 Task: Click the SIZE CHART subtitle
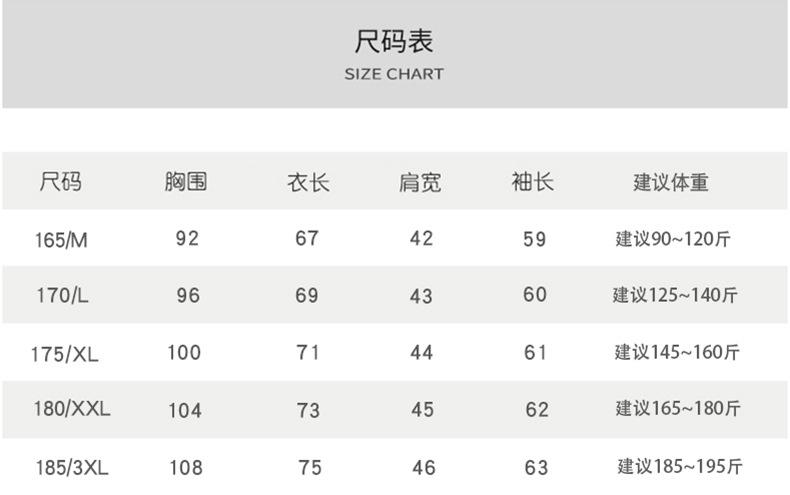click(x=394, y=74)
